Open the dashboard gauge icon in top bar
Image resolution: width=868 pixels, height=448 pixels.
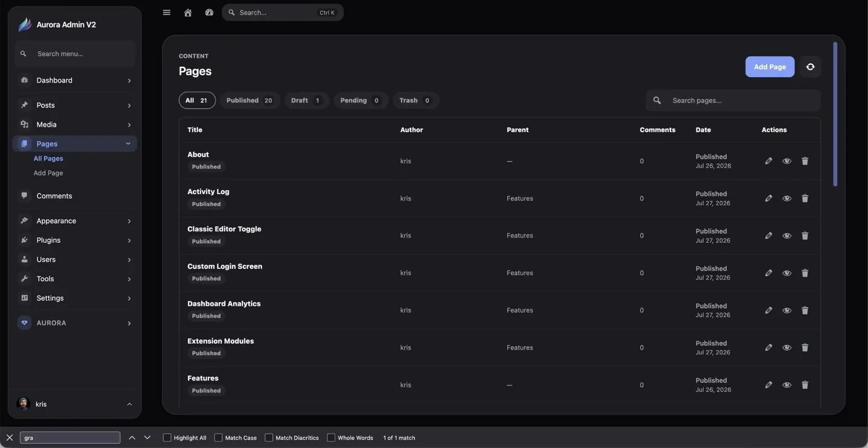click(x=209, y=12)
